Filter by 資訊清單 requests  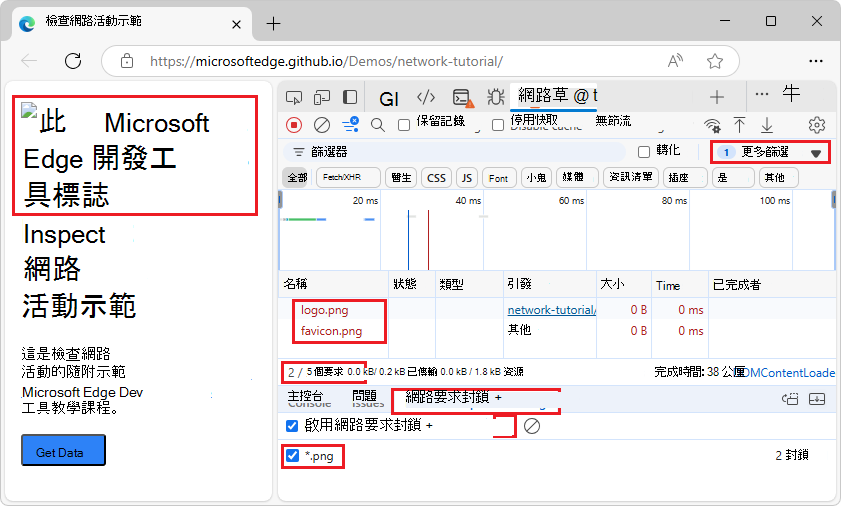[x=631, y=178]
